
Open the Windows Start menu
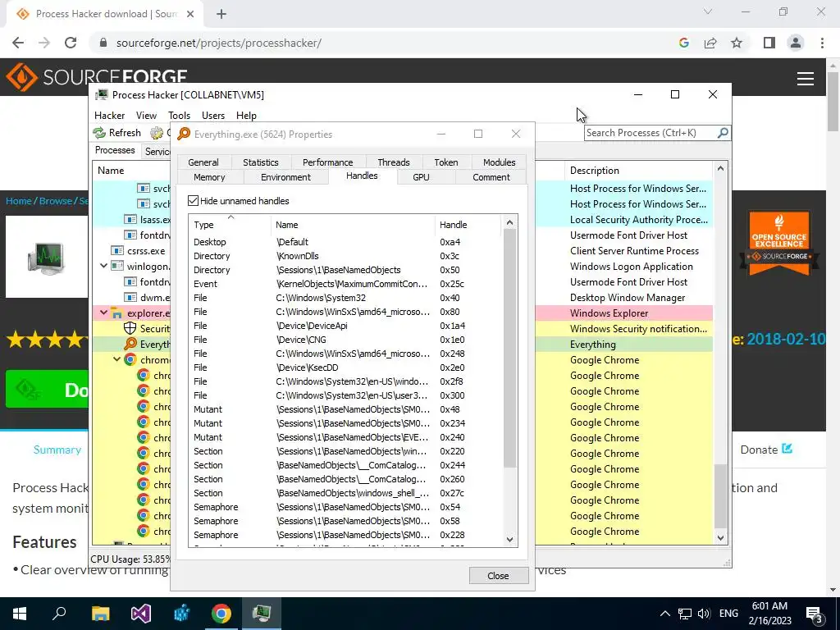[x=20, y=614]
